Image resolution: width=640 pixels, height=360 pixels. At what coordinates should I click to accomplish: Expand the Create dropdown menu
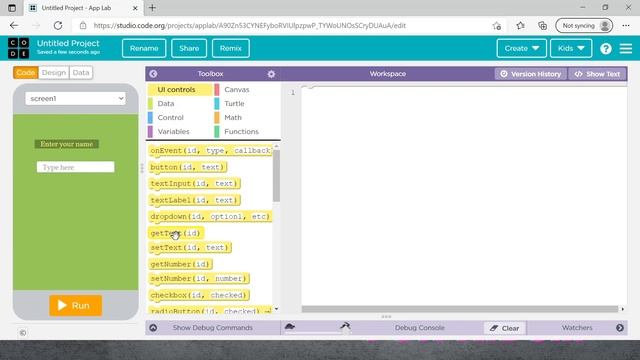(522, 48)
